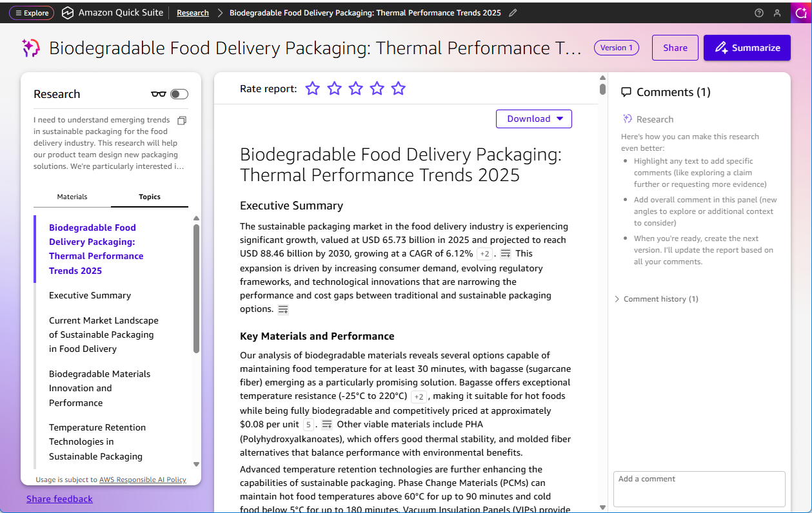Rate the report one star

point(313,89)
